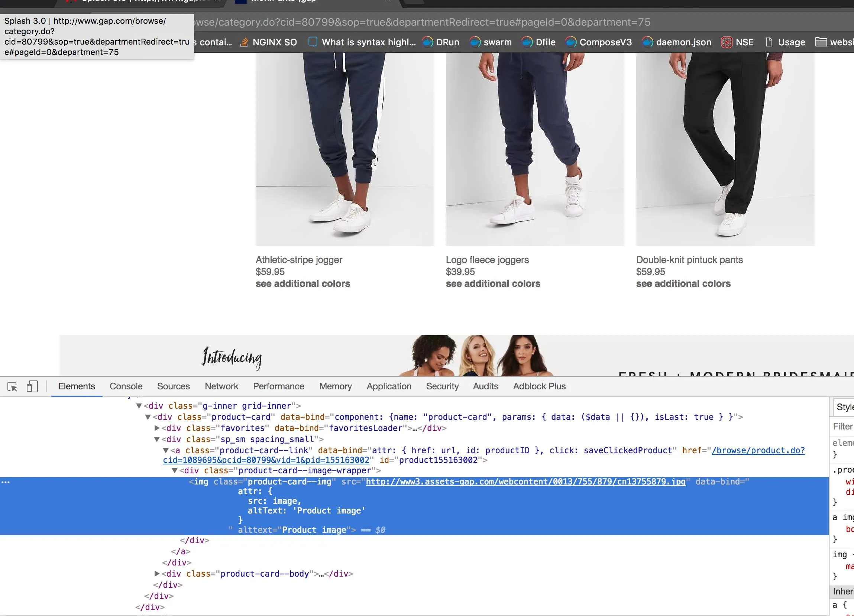Collapse the product-card--image-wrapper div
This screenshot has width=854, height=616.
[175, 471]
